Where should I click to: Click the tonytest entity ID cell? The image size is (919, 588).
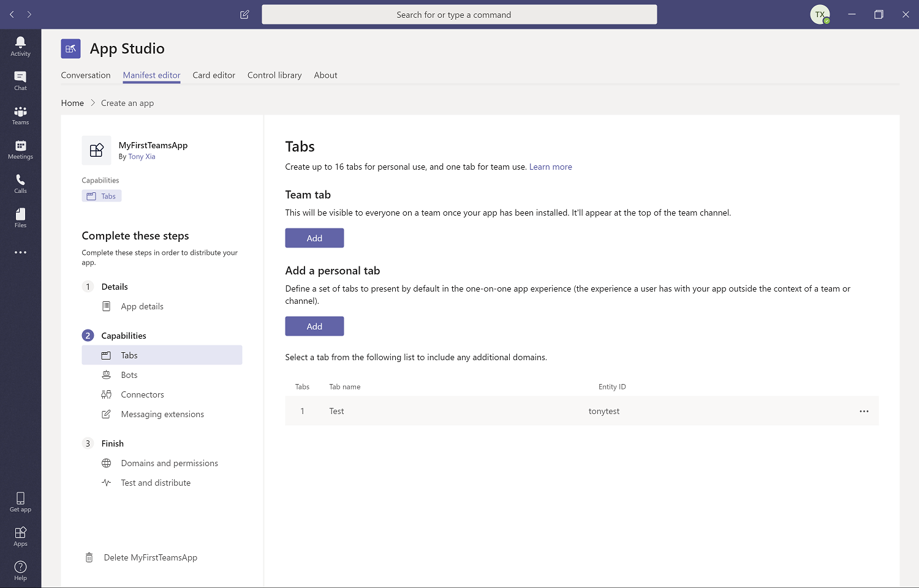coord(604,411)
